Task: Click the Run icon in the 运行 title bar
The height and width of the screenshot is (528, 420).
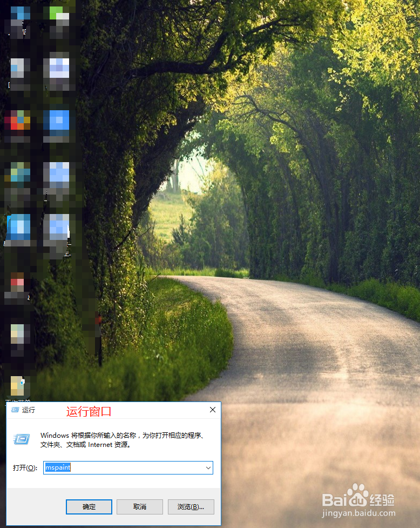Action: 15,410
